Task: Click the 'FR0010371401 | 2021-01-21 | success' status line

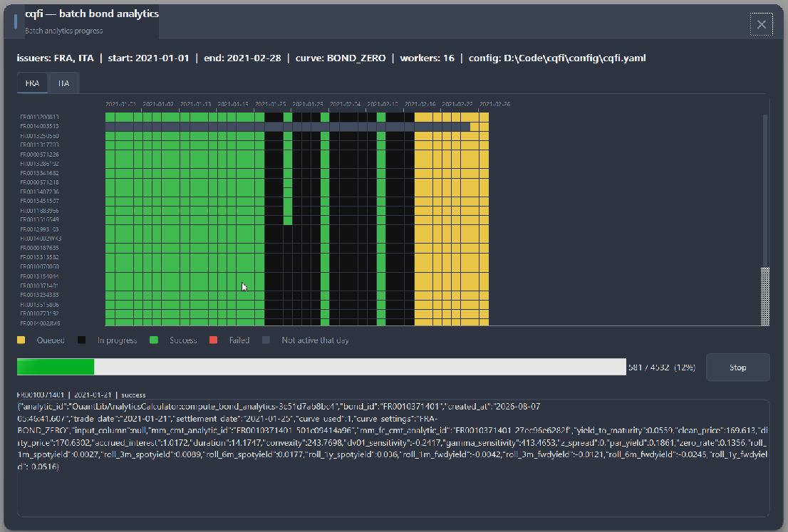Action: pyautogui.click(x=81, y=395)
